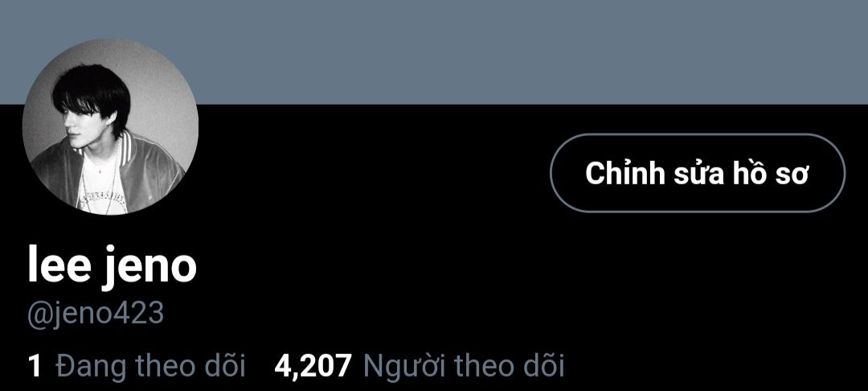Open the circular profile avatar photo
868x391 pixels.
click(x=110, y=127)
